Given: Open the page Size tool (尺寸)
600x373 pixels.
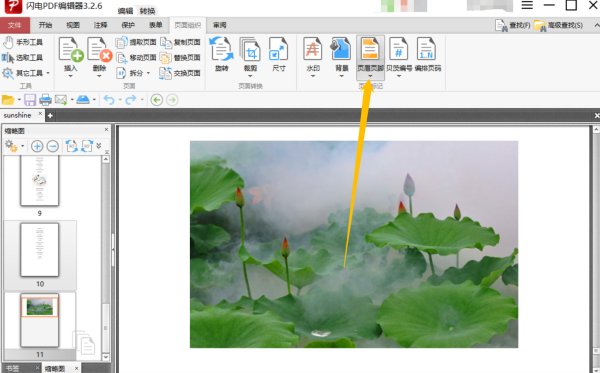Looking at the screenshot, I should 279,49.
